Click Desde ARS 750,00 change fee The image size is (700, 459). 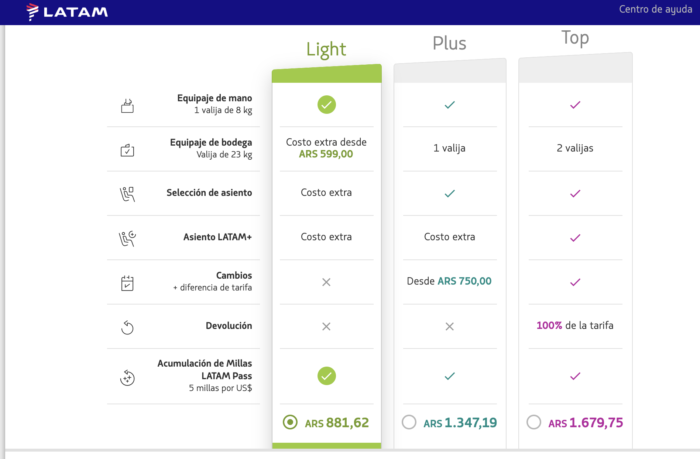point(449,281)
